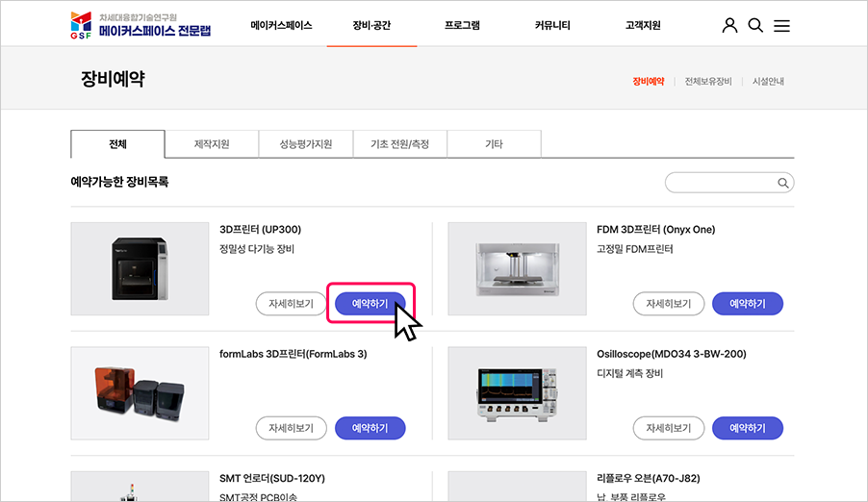Open 커뮤니티 menu
The height and width of the screenshot is (502, 868).
pyautogui.click(x=552, y=25)
